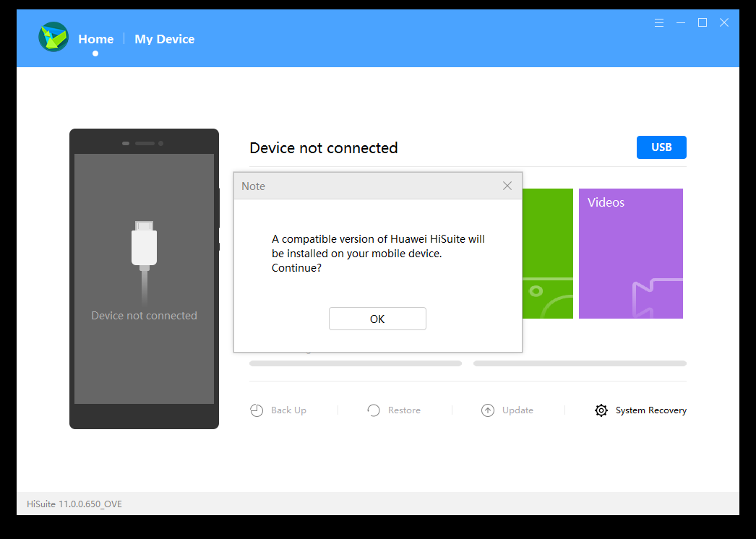Select the Restore label

[x=404, y=410]
